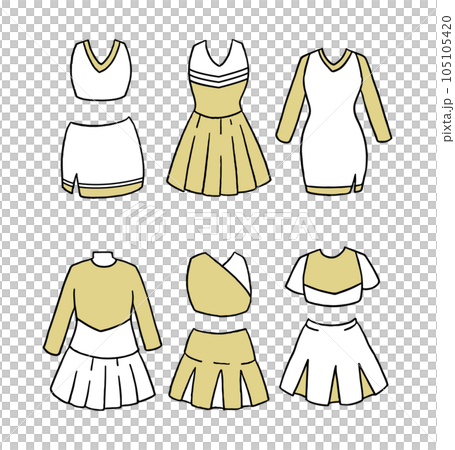This screenshot has width=455, height=450.
Task: Click the PIXTA watermark text
Action: 252,226
